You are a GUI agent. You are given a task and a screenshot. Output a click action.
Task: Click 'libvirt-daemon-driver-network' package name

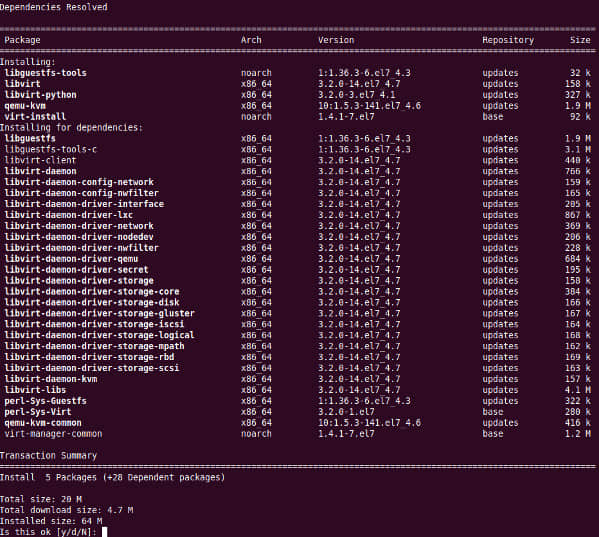79,226
